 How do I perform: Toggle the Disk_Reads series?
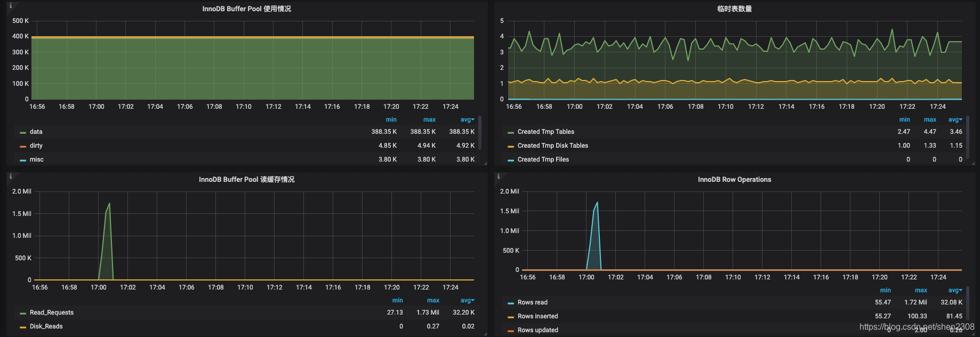pos(46,326)
